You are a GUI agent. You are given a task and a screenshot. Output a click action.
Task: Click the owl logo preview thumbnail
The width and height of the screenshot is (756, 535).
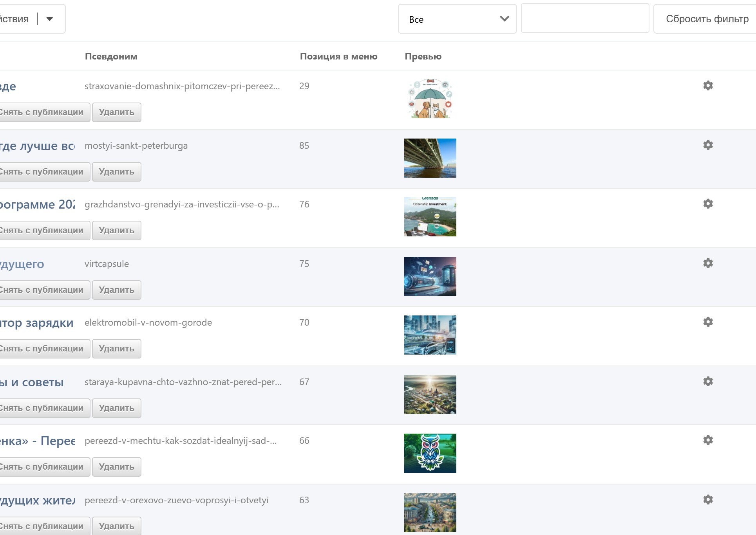point(430,453)
